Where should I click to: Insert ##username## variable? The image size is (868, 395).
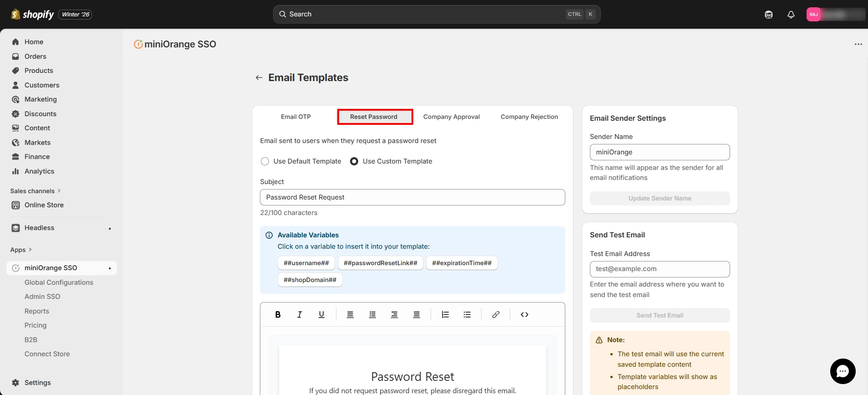(306, 263)
